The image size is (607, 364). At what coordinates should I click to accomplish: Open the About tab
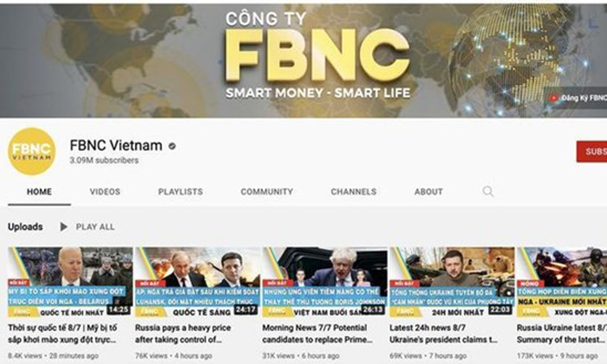click(428, 192)
